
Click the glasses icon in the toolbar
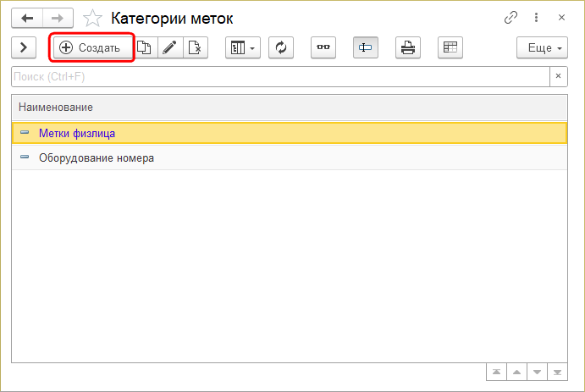(x=323, y=48)
